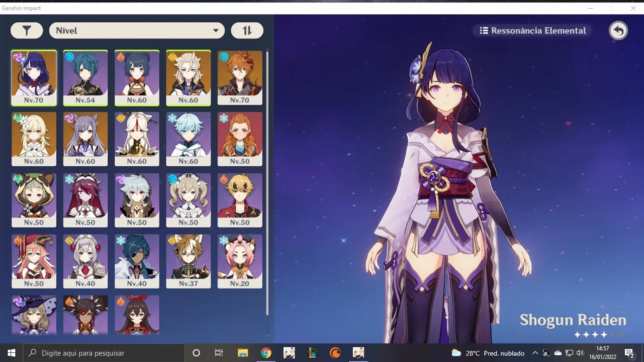Choose Kaeya with eyepatch at Nv.40

(137, 261)
